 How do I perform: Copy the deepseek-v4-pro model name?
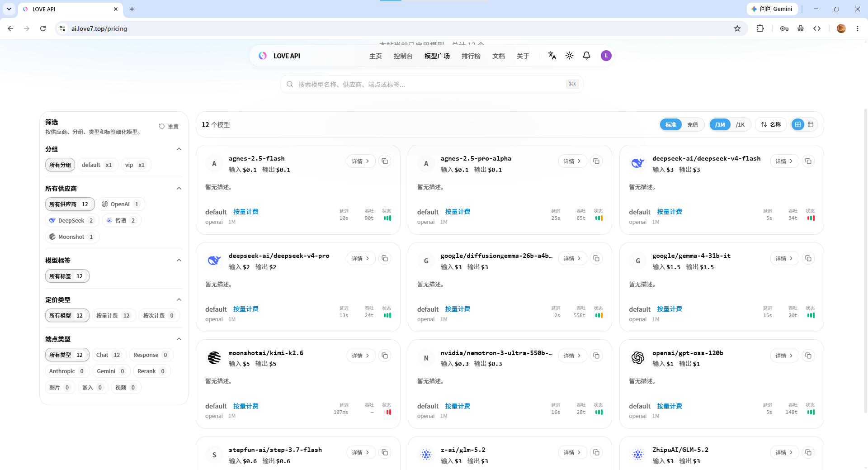coord(385,258)
